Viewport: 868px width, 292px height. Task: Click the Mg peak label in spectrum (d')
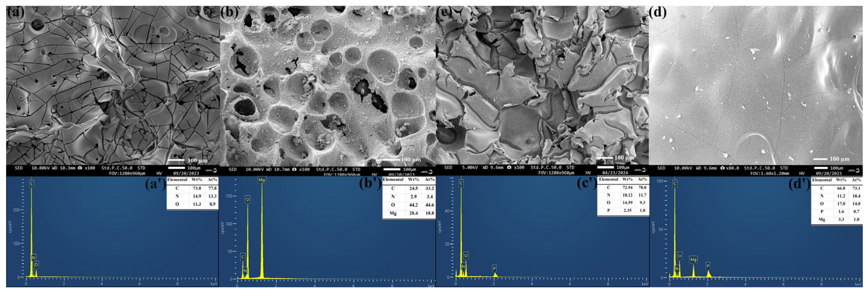(x=693, y=260)
